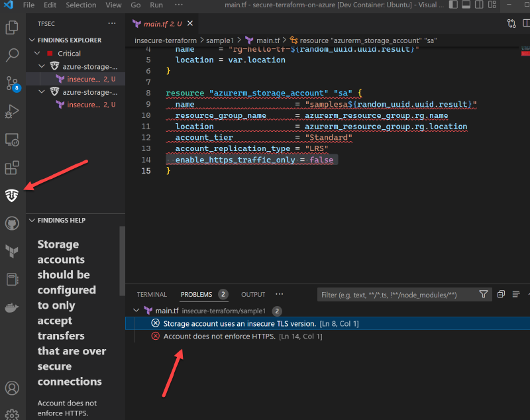Open the tfsec view in activity bar
This screenshot has height=420, width=530.
12,195
